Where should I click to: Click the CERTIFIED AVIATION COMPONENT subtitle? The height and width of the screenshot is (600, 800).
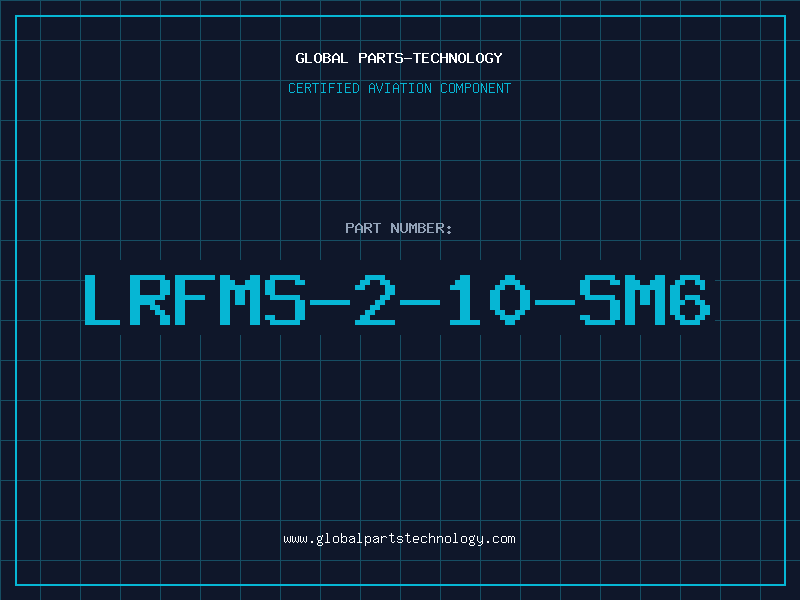[399, 88]
